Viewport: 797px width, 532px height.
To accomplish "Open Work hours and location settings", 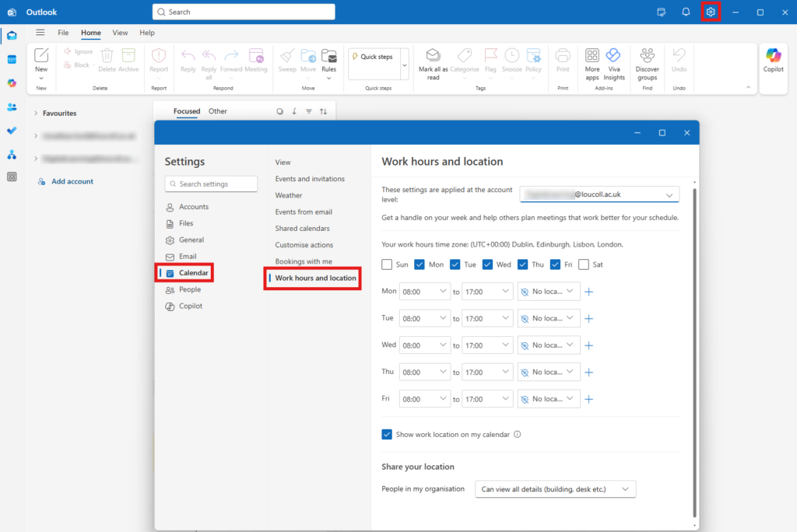I will pos(314,278).
